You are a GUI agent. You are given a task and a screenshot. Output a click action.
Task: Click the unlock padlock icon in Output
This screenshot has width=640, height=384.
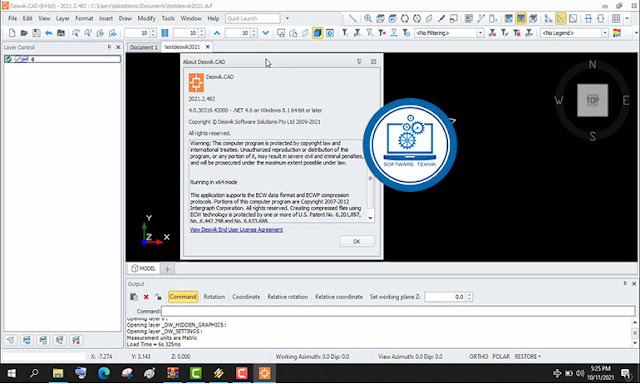[158, 297]
